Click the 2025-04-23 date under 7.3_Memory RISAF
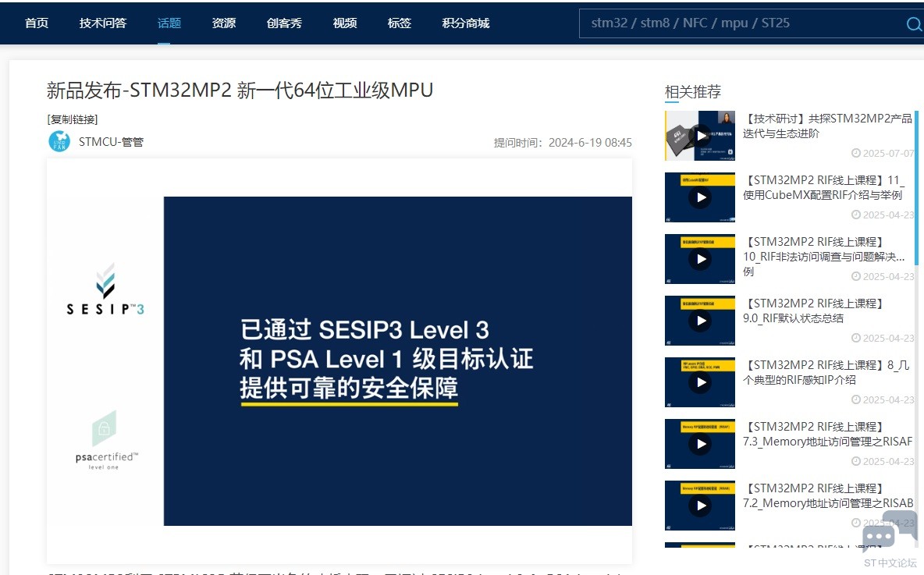Viewport: 924px width, 575px height. pos(883,461)
